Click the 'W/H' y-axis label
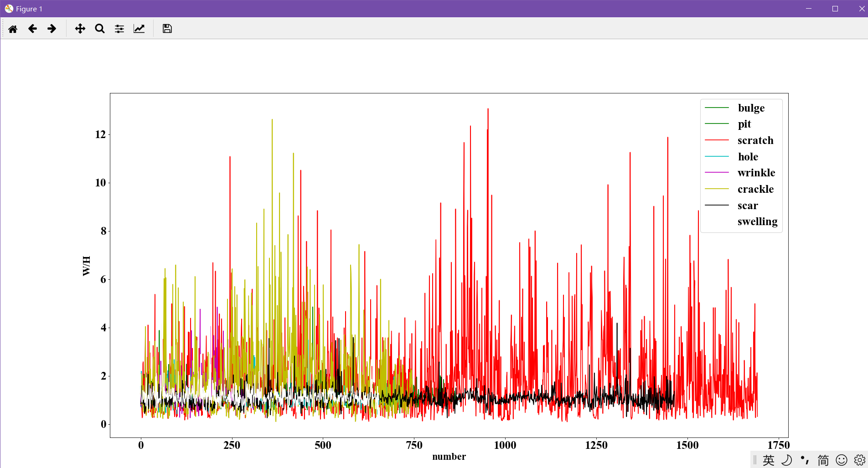The width and height of the screenshot is (868, 468). (87, 266)
